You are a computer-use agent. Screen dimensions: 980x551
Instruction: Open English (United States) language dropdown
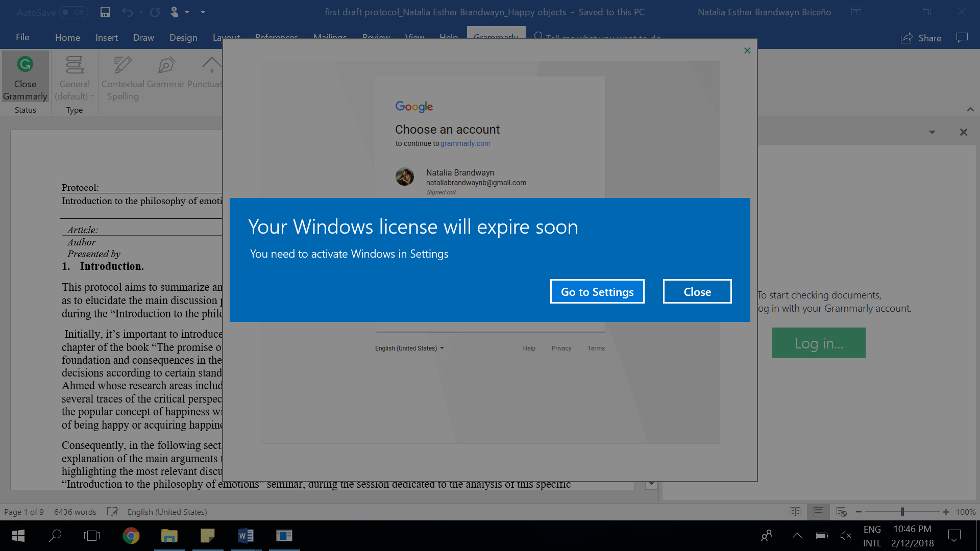pyautogui.click(x=409, y=348)
